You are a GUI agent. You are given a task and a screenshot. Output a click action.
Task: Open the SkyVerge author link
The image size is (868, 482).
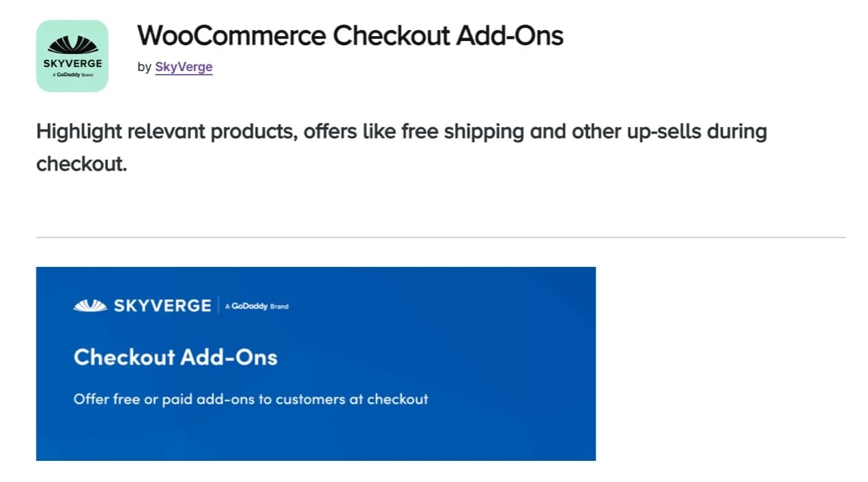coord(184,67)
